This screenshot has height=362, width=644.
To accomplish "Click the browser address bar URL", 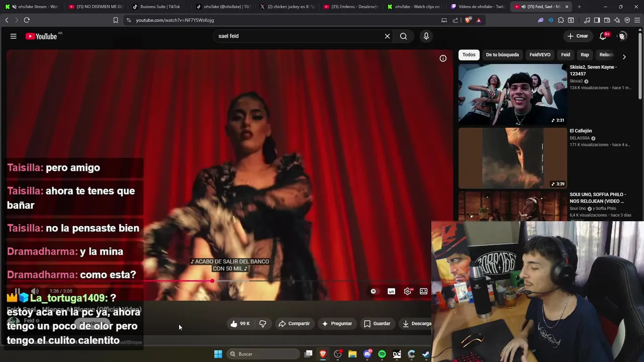I will point(175,20).
